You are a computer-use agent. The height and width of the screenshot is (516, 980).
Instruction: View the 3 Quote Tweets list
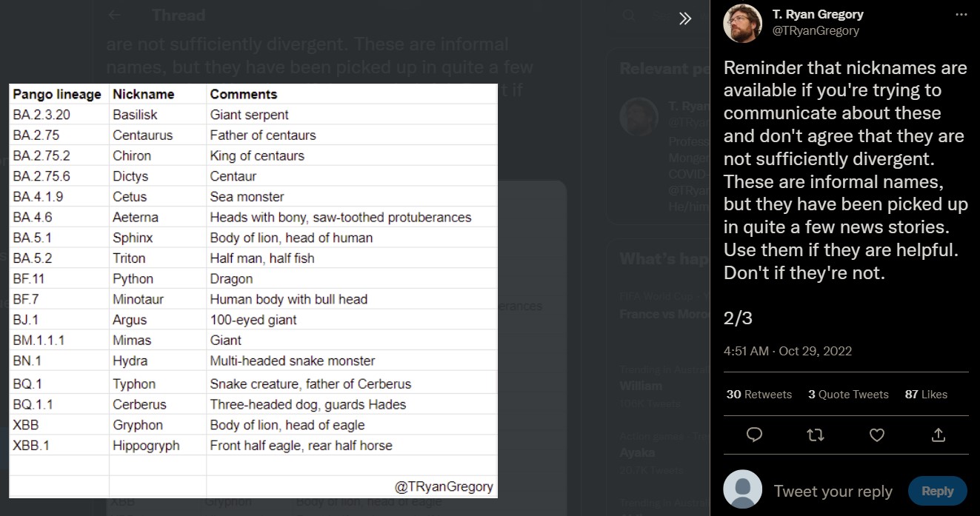848,395
